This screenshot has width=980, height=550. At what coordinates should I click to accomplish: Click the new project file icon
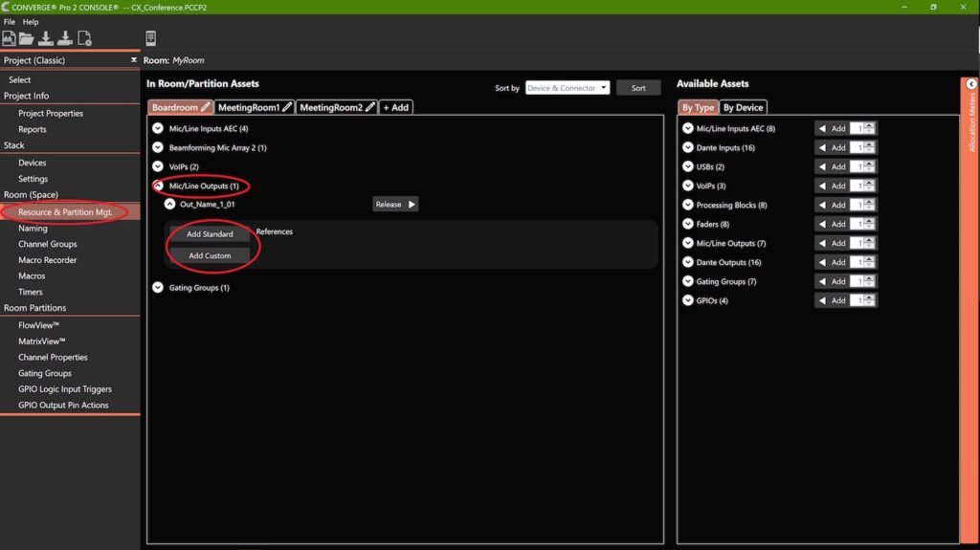(x=9, y=38)
